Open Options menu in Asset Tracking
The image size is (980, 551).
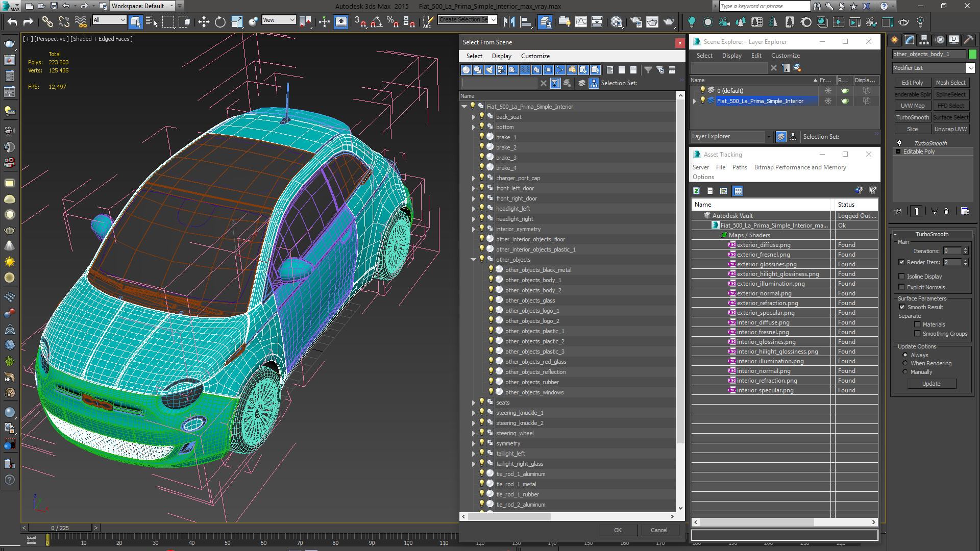pos(703,177)
